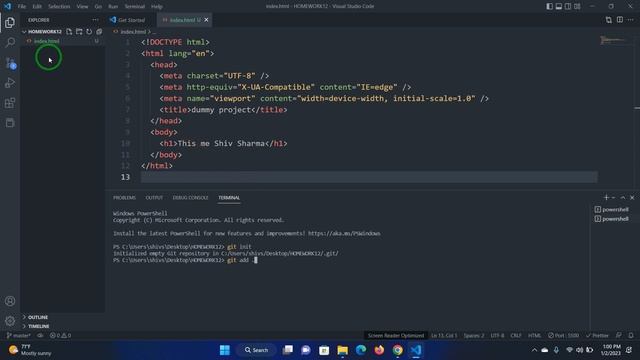Open File Explorer from the taskbar
Image resolution: width=640 pixels, height=360 pixels.
tap(342, 350)
